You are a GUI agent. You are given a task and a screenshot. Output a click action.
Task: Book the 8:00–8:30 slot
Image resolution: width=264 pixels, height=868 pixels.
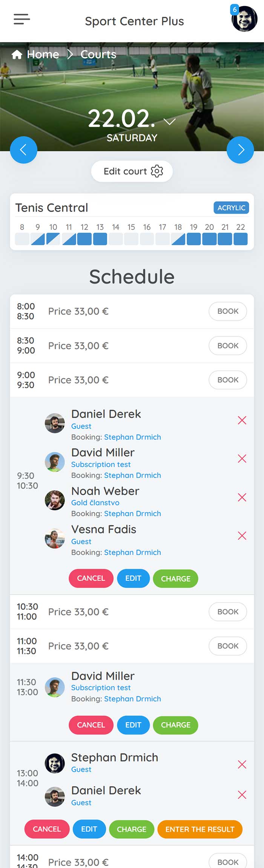tap(228, 311)
